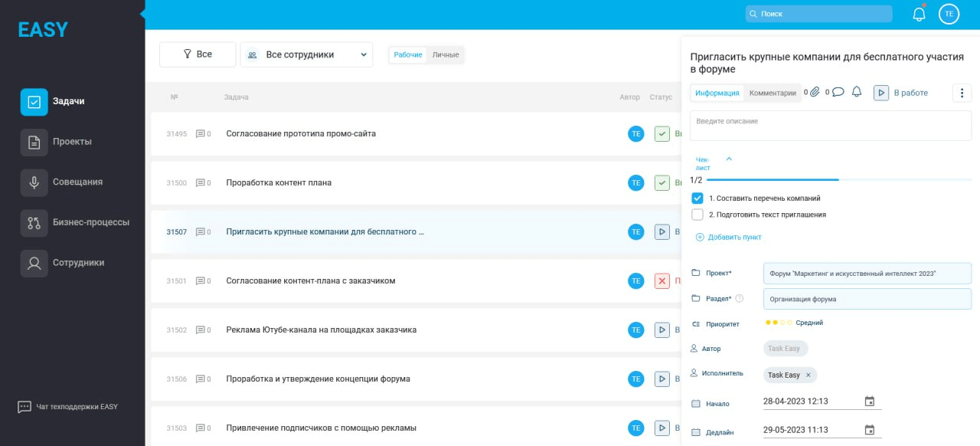Click the Поиск search field
The image size is (980, 446).
819,14
